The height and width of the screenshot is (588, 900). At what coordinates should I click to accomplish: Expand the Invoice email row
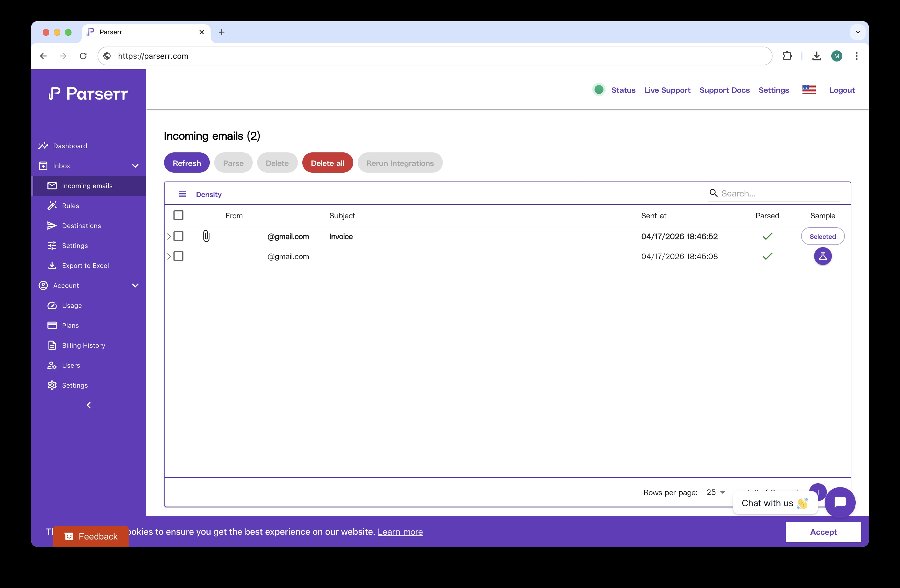169,236
